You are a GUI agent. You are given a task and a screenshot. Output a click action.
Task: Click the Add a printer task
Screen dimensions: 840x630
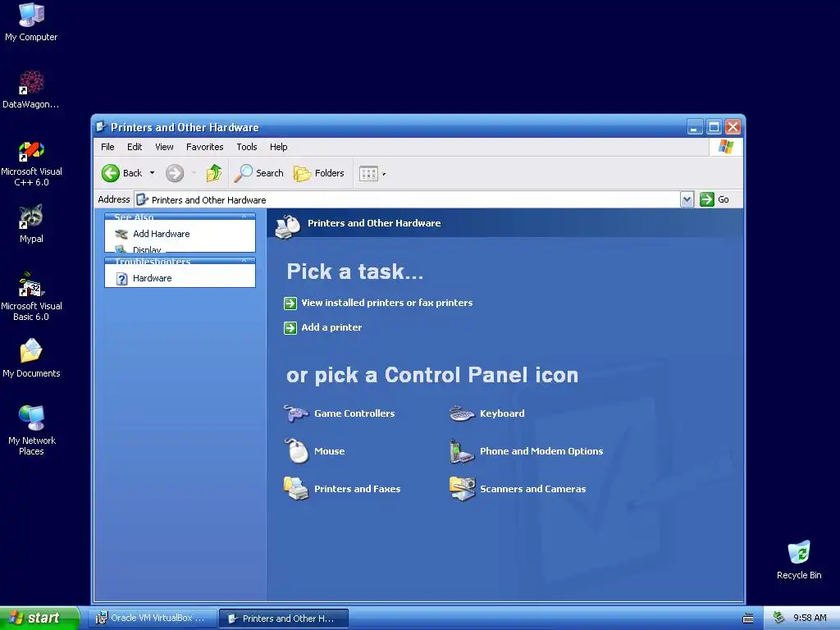(x=331, y=327)
